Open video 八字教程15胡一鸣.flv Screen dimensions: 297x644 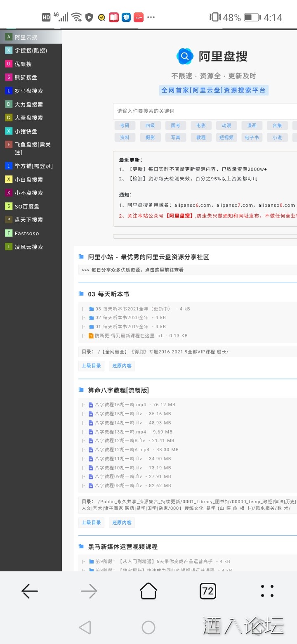coord(118,414)
